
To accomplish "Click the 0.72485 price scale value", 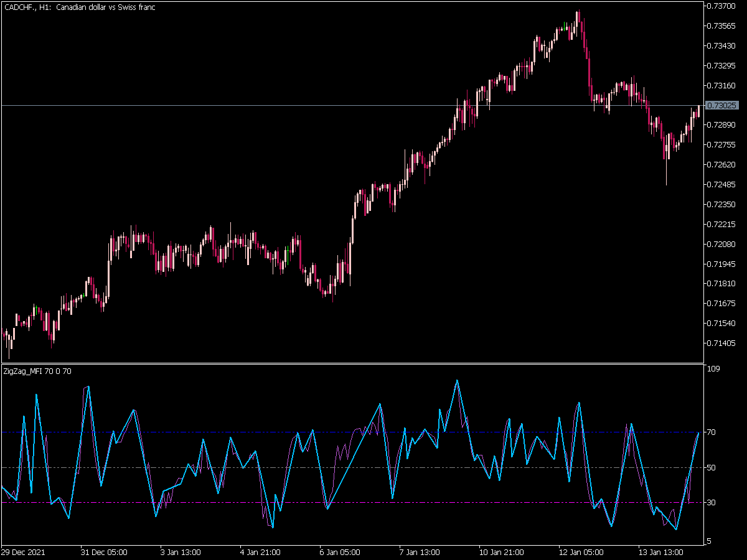I will [x=721, y=185].
